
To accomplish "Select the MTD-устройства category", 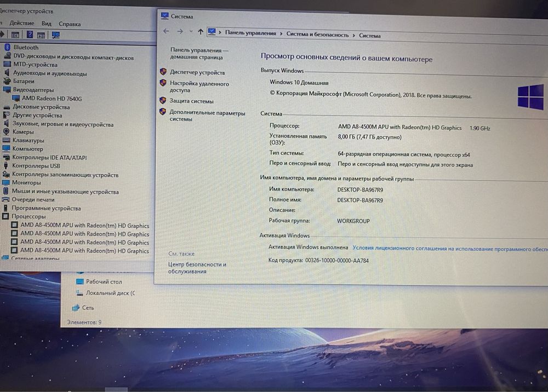I will pyautogui.click(x=35, y=65).
